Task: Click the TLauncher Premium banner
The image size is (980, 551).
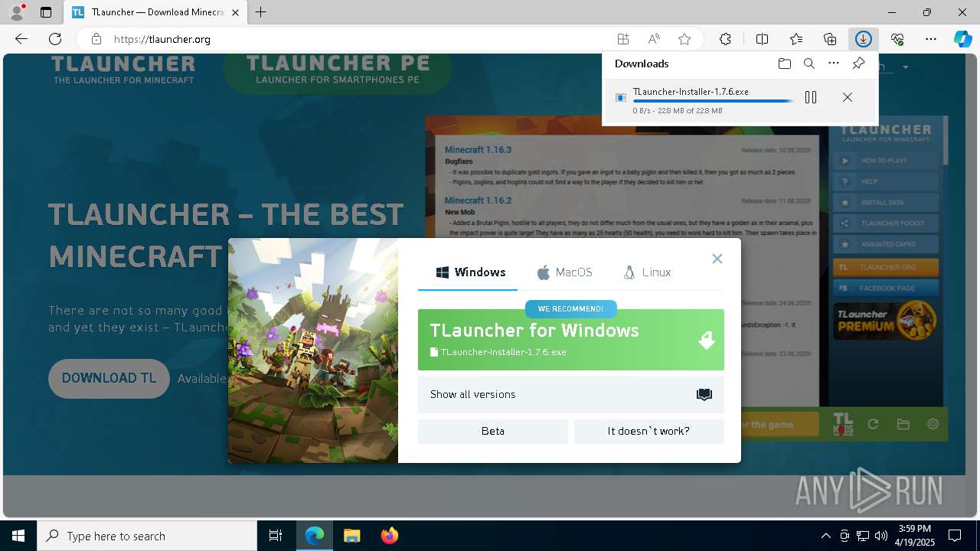Action: [886, 320]
